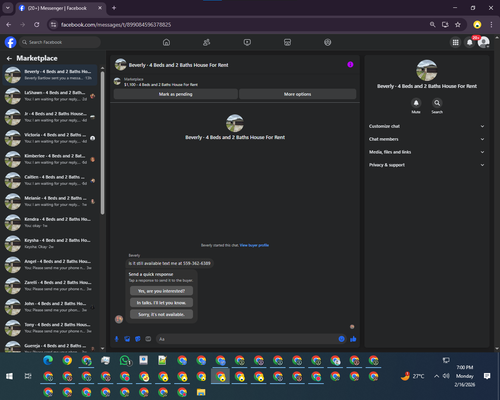The height and width of the screenshot is (400, 500).
Task: Open File Explorer from the taskbar
Action: point(201,392)
